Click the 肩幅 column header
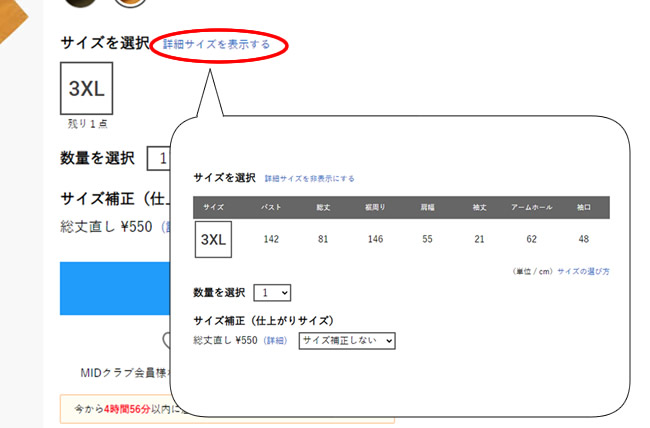The height and width of the screenshot is (428, 650). (427, 207)
